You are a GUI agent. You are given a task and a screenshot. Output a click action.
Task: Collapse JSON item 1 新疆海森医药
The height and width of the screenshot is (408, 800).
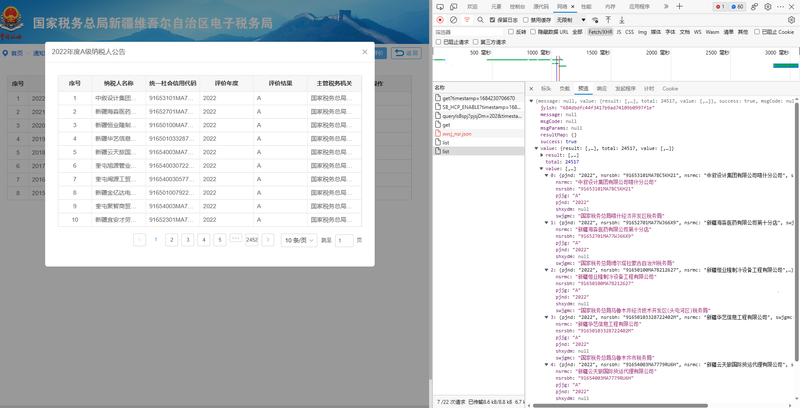[547, 223]
